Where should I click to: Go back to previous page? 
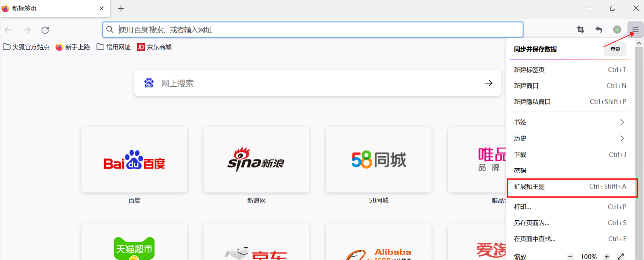(9, 30)
